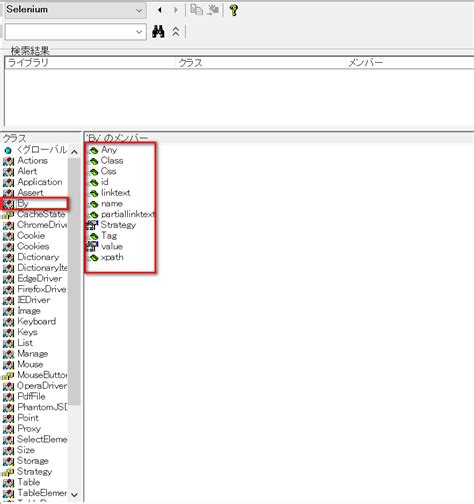Collapse search results with double chevron

click(176, 32)
